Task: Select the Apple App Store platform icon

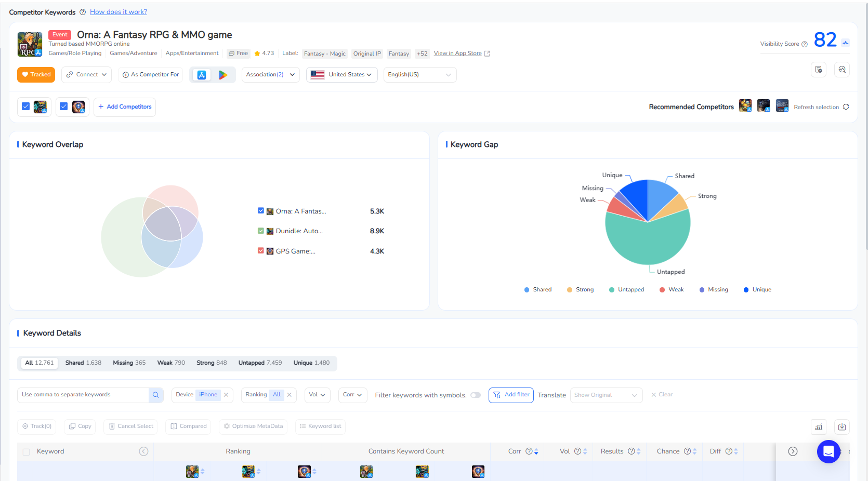Action: click(x=202, y=75)
